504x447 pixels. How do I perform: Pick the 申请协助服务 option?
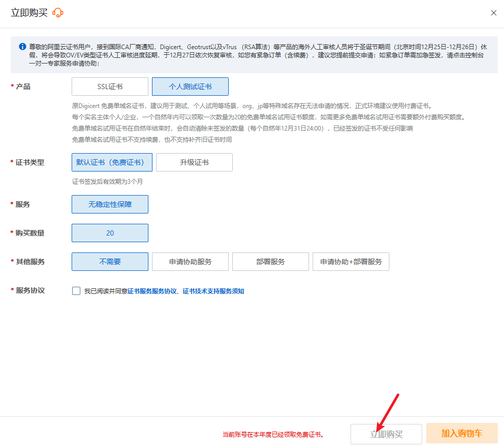pos(190,262)
